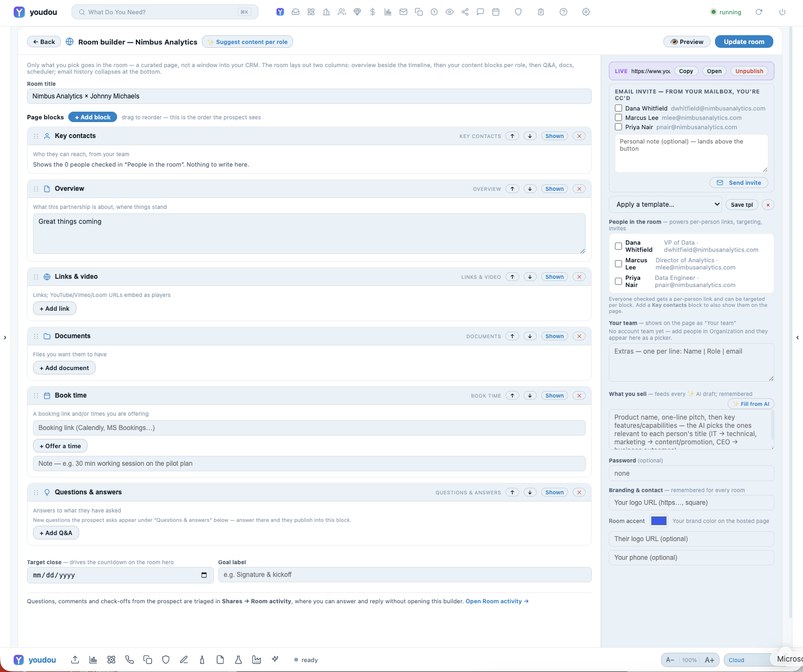Pick the Room accent color swatch
The width and height of the screenshot is (803, 672).
pos(659,521)
